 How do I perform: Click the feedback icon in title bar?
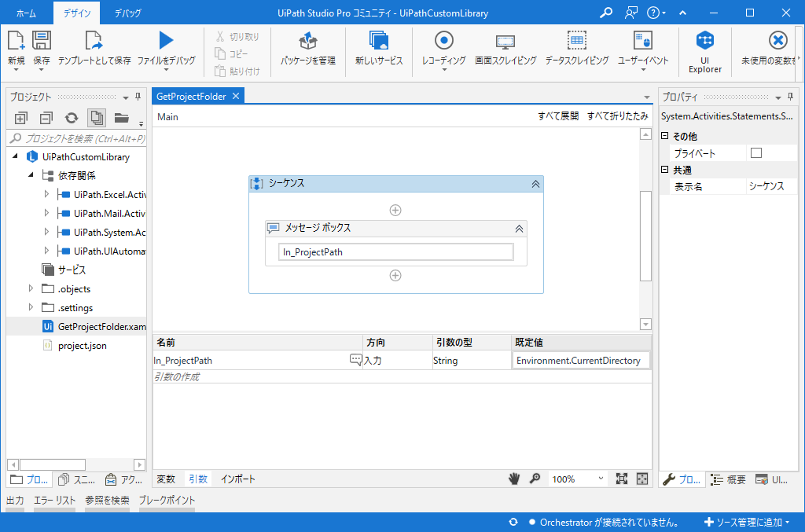[631, 13]
